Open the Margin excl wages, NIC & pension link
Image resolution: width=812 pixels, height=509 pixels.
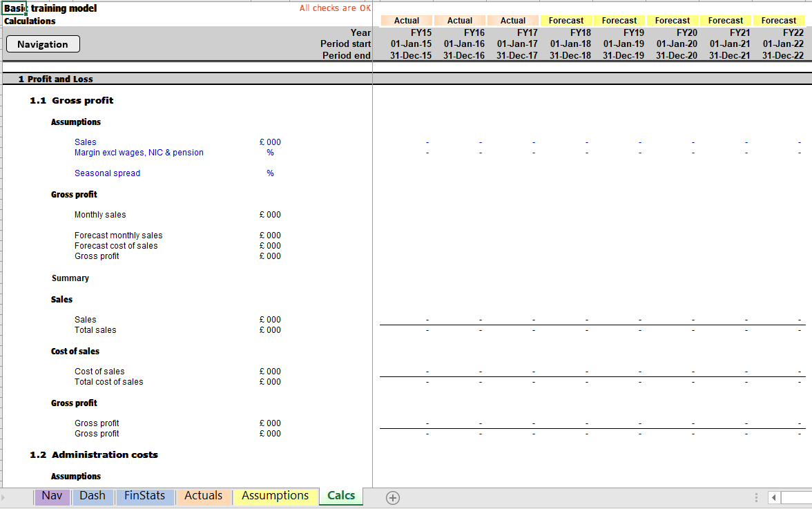[138, 152]
